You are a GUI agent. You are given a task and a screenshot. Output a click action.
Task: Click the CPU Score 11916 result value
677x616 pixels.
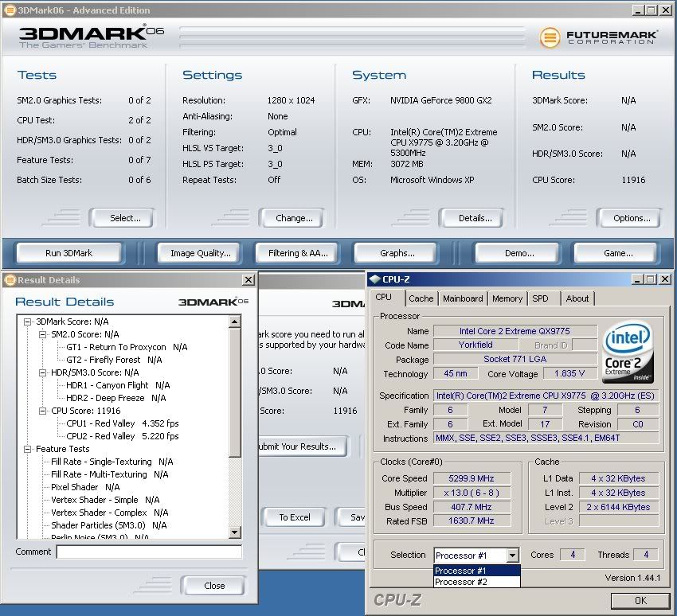point(633,180)
